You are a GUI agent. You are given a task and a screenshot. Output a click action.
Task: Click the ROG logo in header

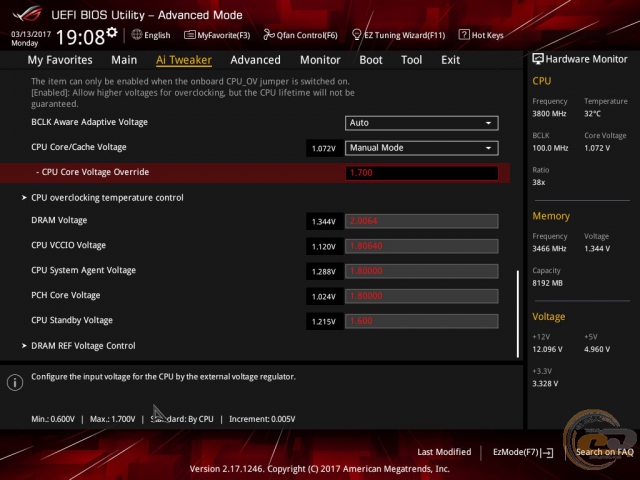point(27,14)
